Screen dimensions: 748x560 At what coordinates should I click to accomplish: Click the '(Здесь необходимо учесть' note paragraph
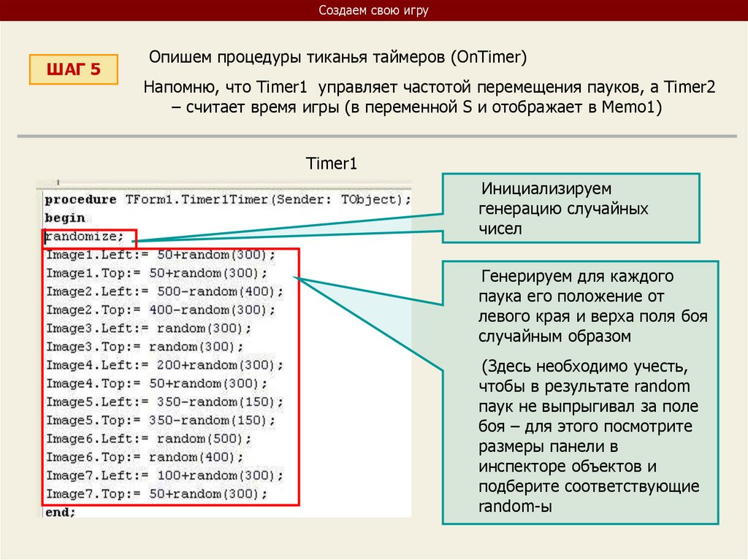point(589,436)
